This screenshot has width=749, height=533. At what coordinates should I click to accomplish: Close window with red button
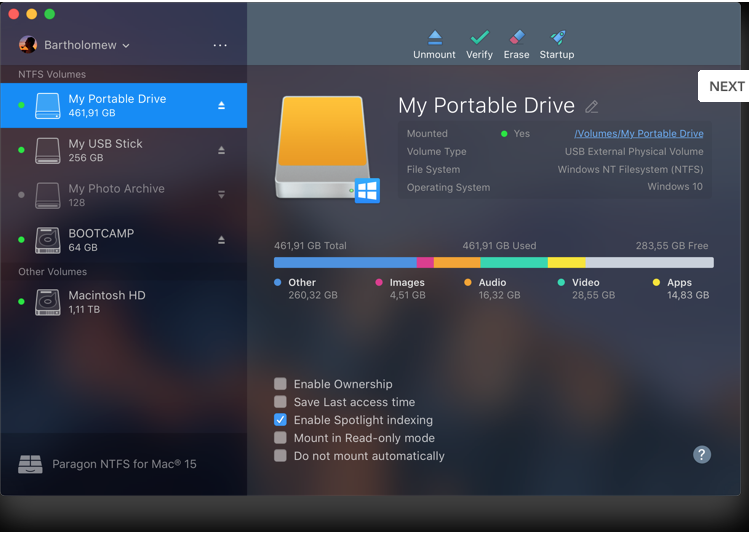pyautogui.click(x=13, y=14)
